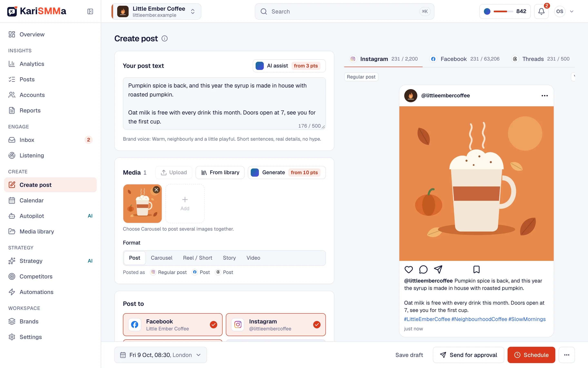Viewport: 588px width, 368px height.
Task: Click Send for approval
Action: pos(468,355)
